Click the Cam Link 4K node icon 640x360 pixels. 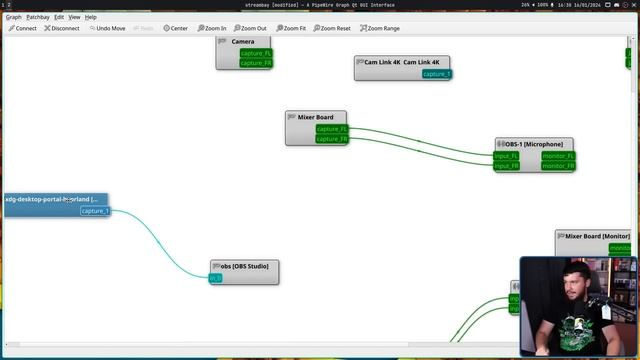pyautogui.click(x=360, y=62)
